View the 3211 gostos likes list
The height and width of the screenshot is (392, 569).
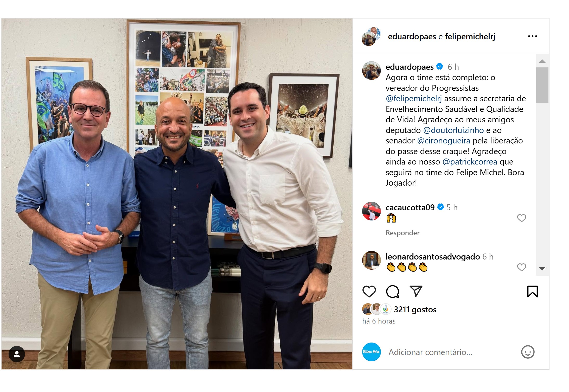coord(415,309)
